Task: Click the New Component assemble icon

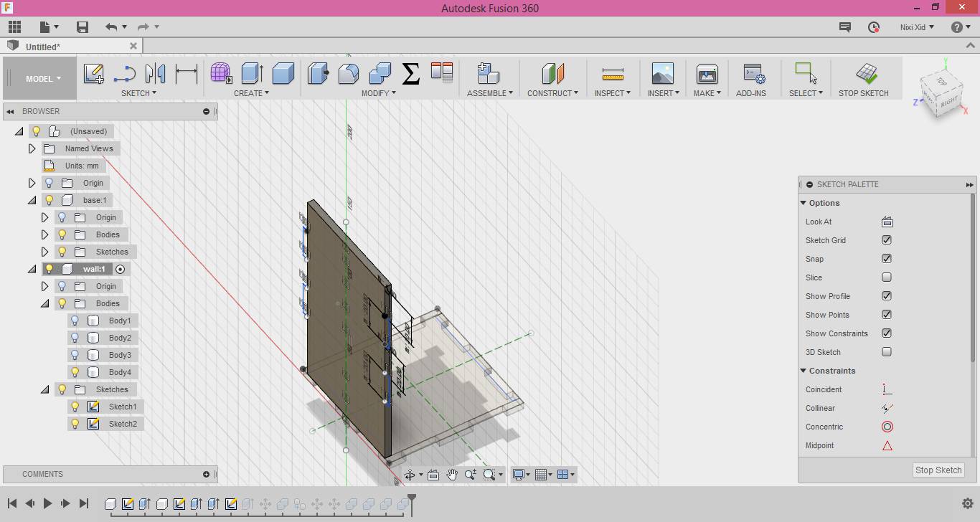Action: (488, 73)
